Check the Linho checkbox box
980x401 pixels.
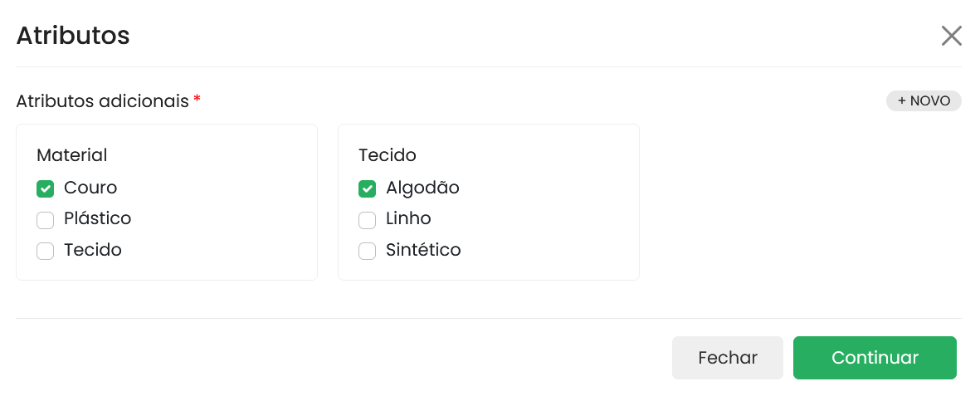pos(367,220)
